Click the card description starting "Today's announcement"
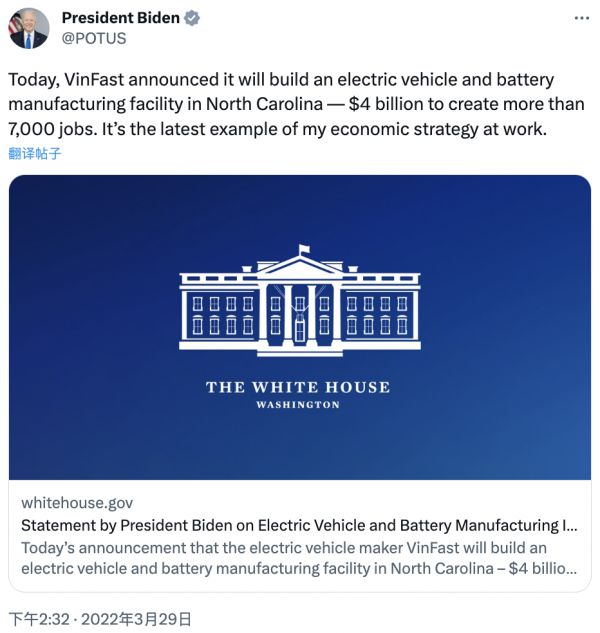The width and height of the screenshot is (600, 633). pos(299,558)
